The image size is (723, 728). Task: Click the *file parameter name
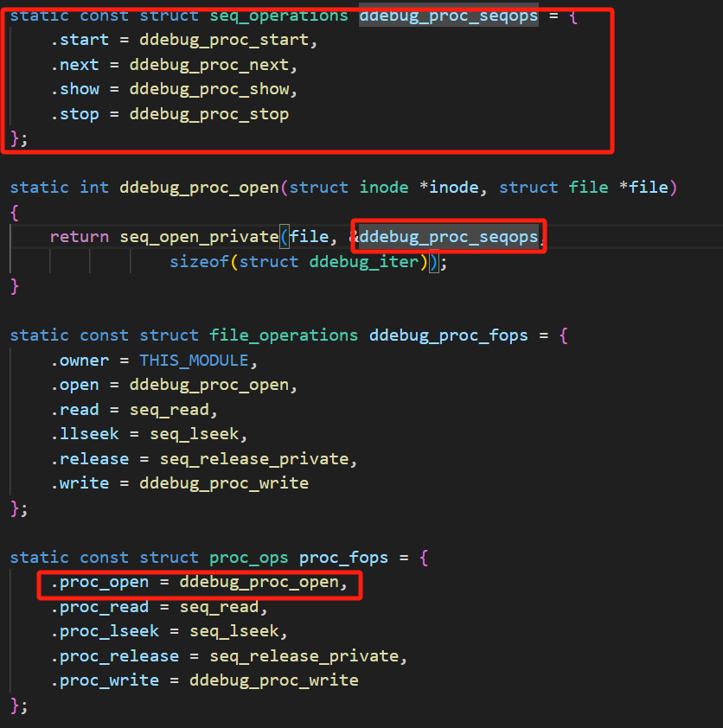643,188
